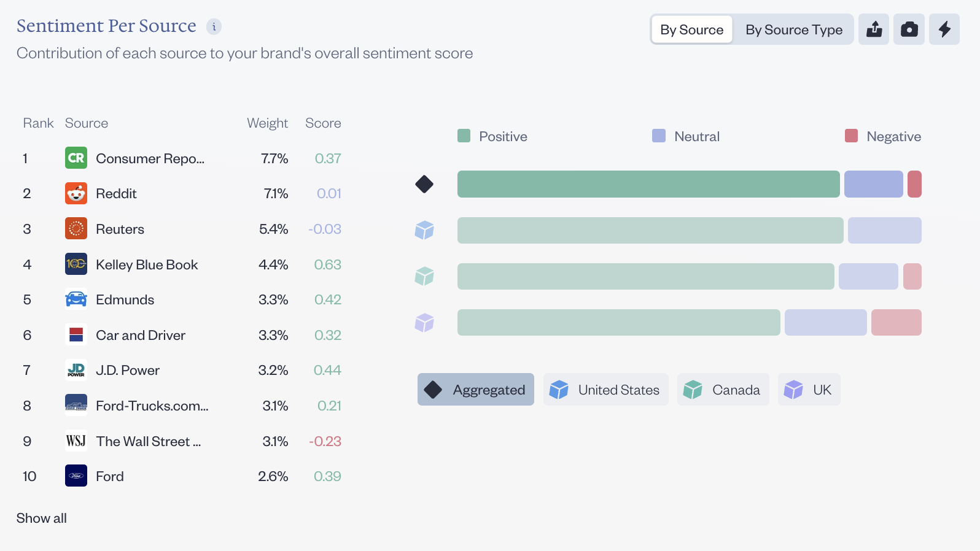980x551 pixels.
Task: Select 'The Wall Street ...' source name
Action: [149, 441]
